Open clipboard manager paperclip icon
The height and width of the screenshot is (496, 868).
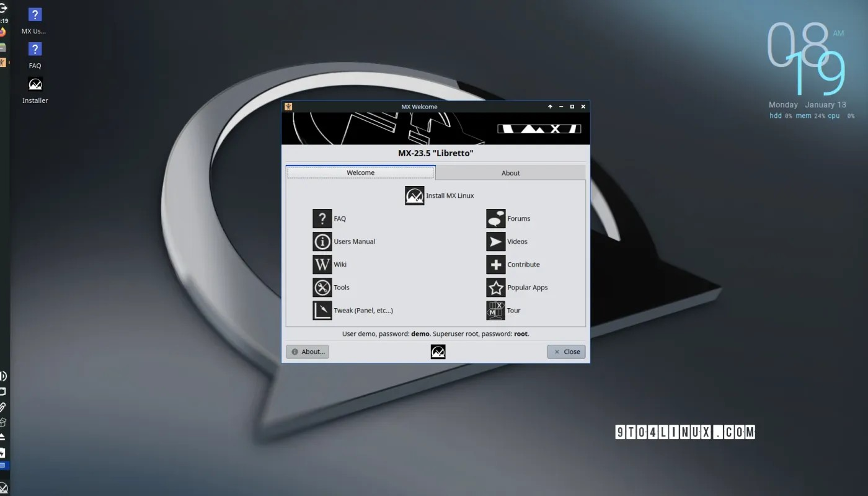pyautogui.click(x=2, y=407)
